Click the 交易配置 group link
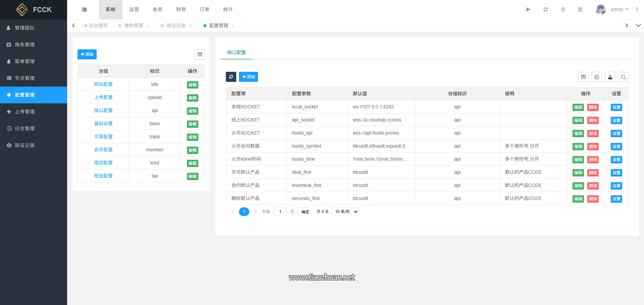 pyautogui.click(x=103, y=137)
